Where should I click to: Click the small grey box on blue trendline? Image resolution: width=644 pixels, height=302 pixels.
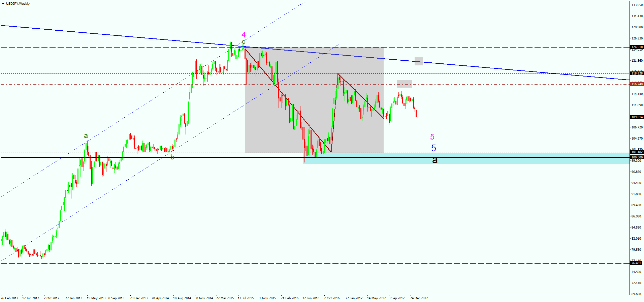coord(419,61)
